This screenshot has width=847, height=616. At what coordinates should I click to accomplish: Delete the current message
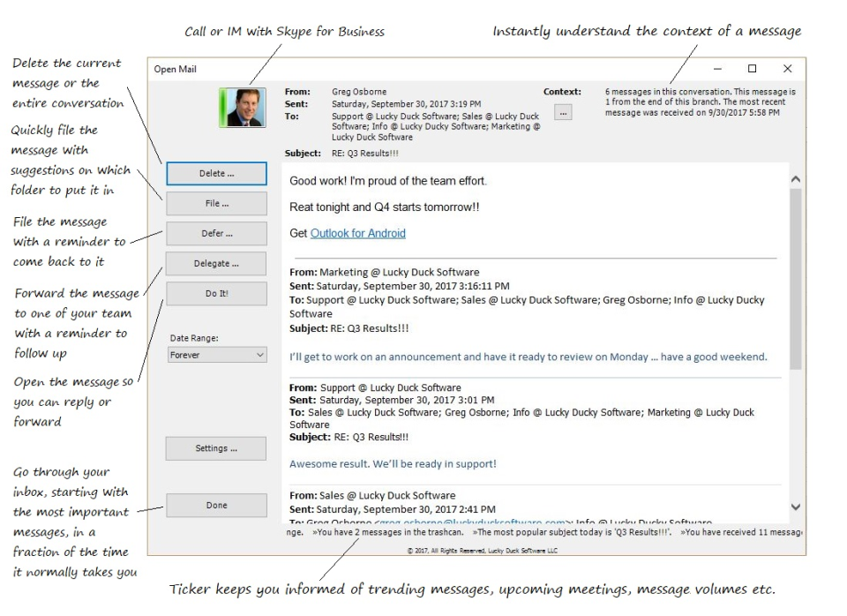215,174
